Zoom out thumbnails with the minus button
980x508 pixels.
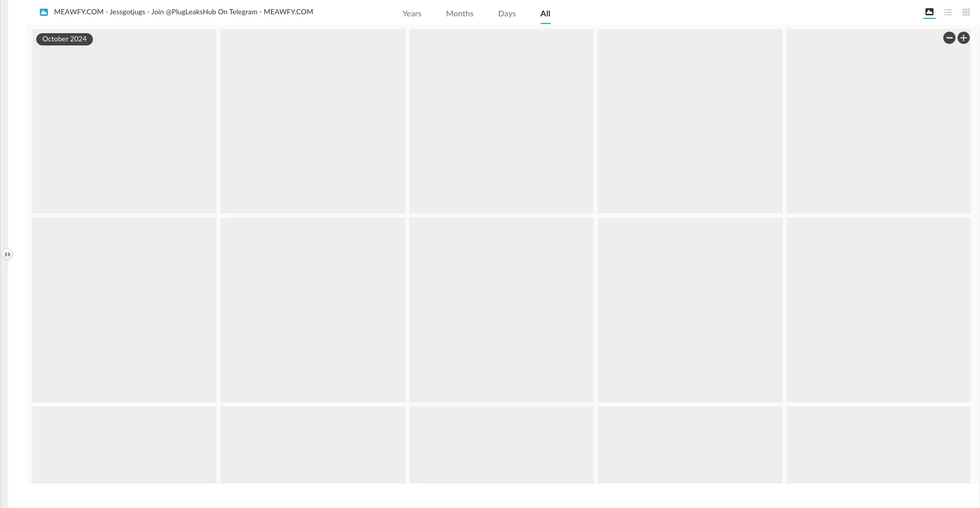949,38
